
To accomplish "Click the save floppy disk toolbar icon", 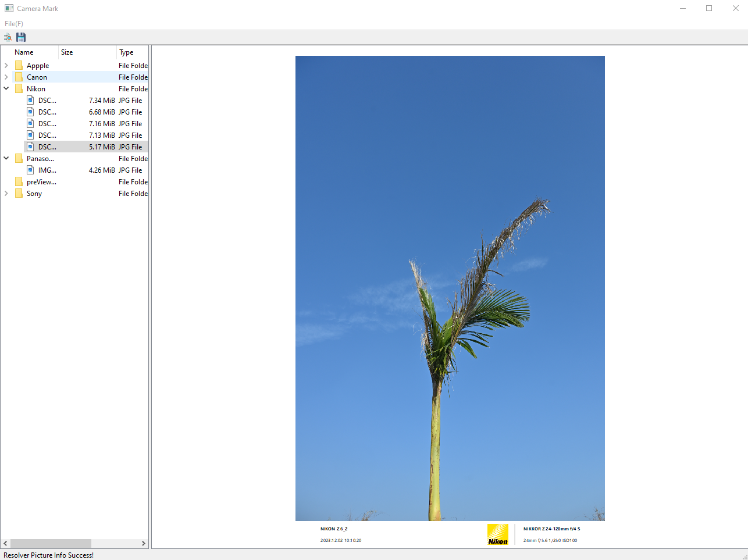I will coord(21,37).
